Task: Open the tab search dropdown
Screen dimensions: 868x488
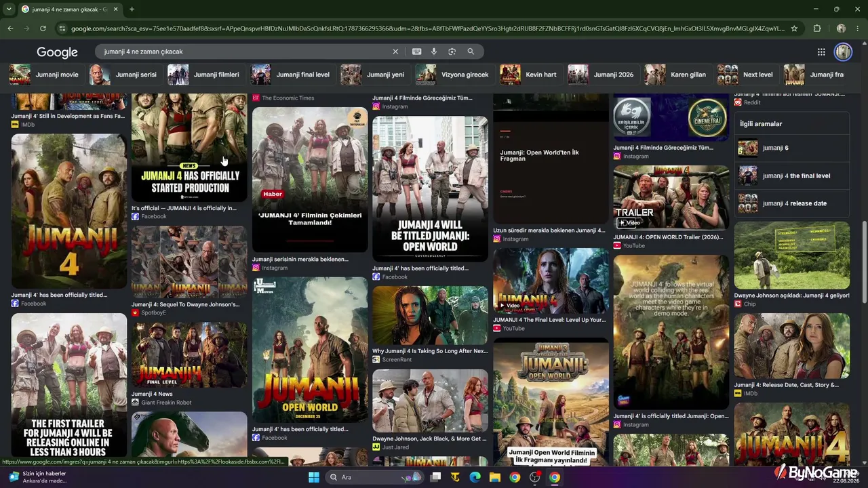Action: [x=9, y=9]
